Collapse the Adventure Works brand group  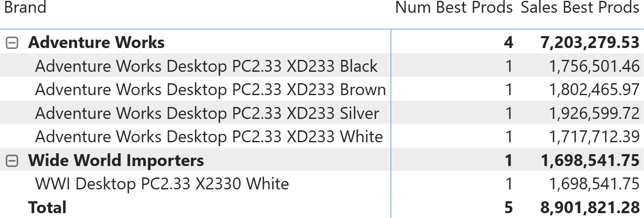(x=12, y=43)
